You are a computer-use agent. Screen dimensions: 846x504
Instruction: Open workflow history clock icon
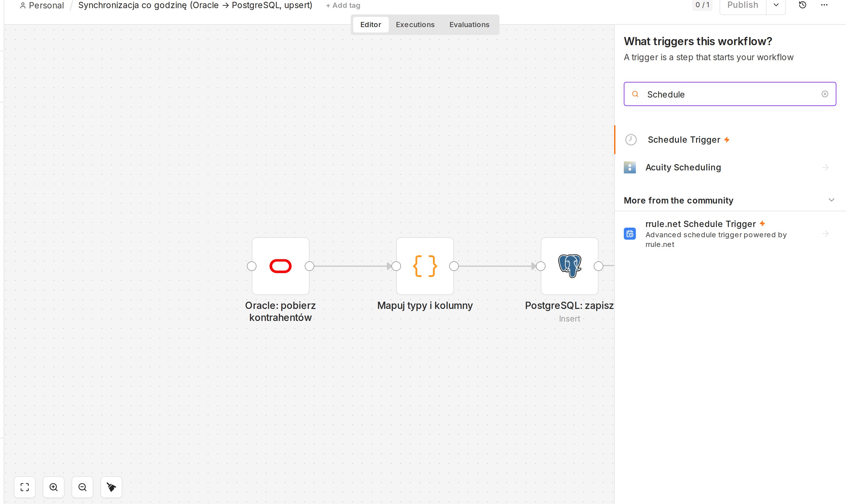click(x=802, y=5)
